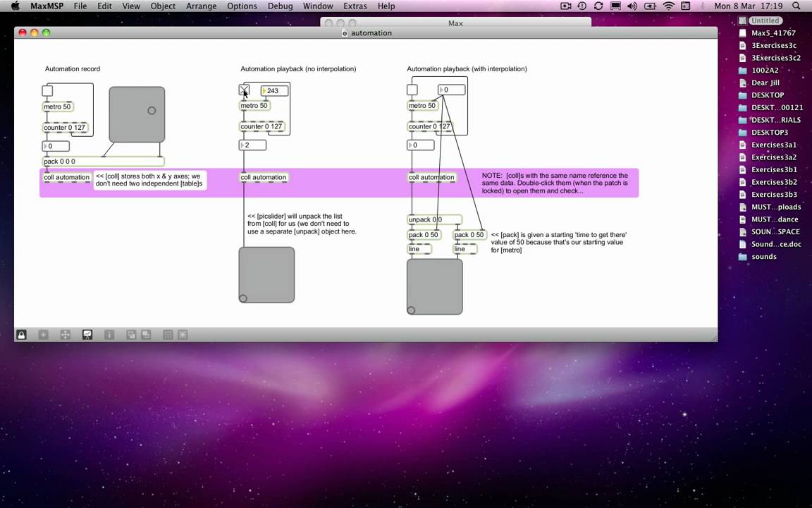
Task: Click the volume speaker icon
Action: tap(632, 6)
